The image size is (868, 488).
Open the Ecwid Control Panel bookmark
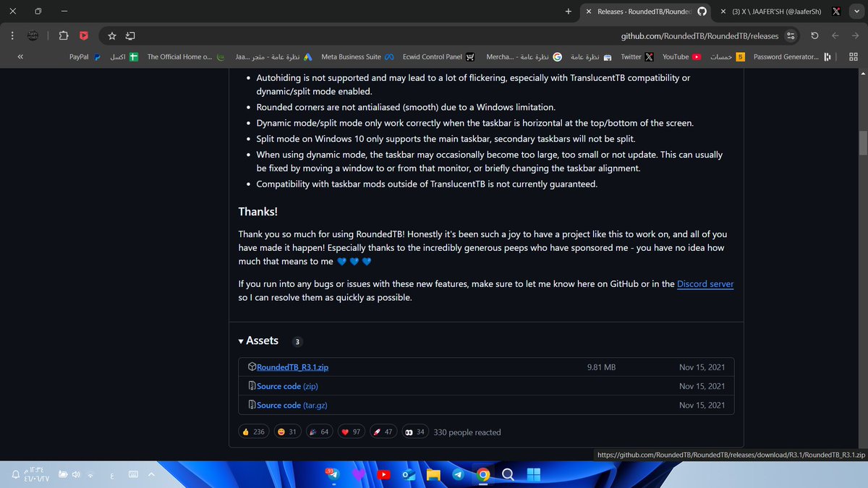coord(440,57)
